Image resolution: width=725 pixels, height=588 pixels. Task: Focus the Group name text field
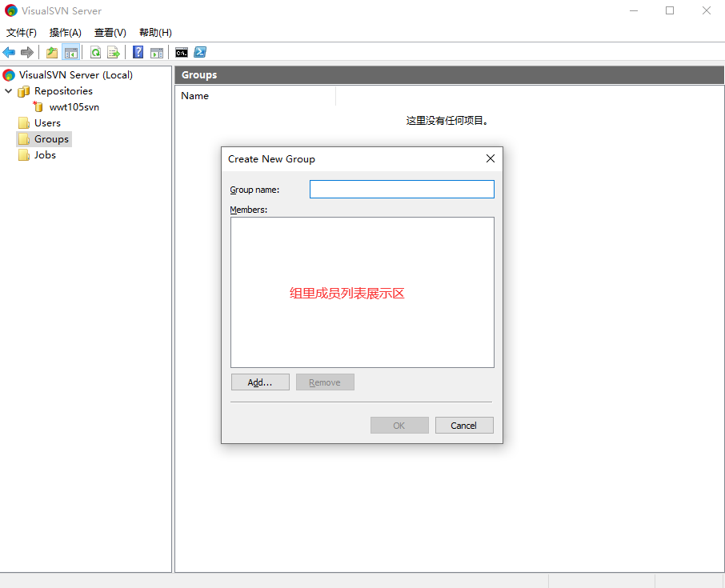click(x=402, y=190)
